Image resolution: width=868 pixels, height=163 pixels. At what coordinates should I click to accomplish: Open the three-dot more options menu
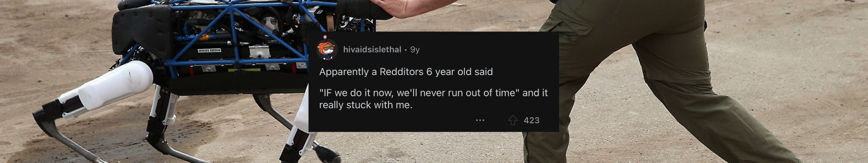[x=480, y=120]
